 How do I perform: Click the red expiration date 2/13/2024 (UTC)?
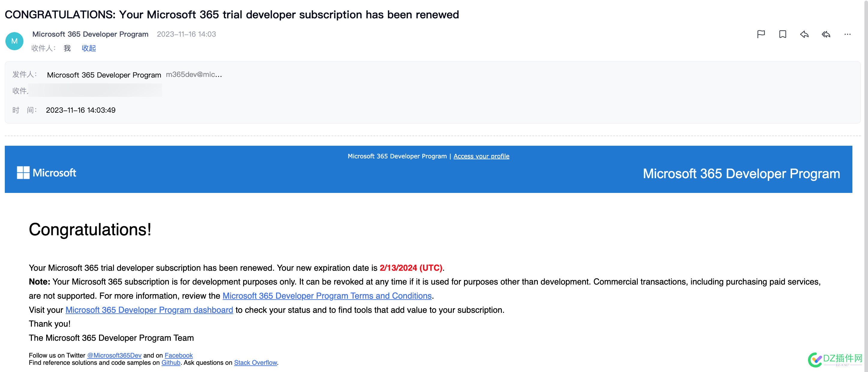coord(411,268)
